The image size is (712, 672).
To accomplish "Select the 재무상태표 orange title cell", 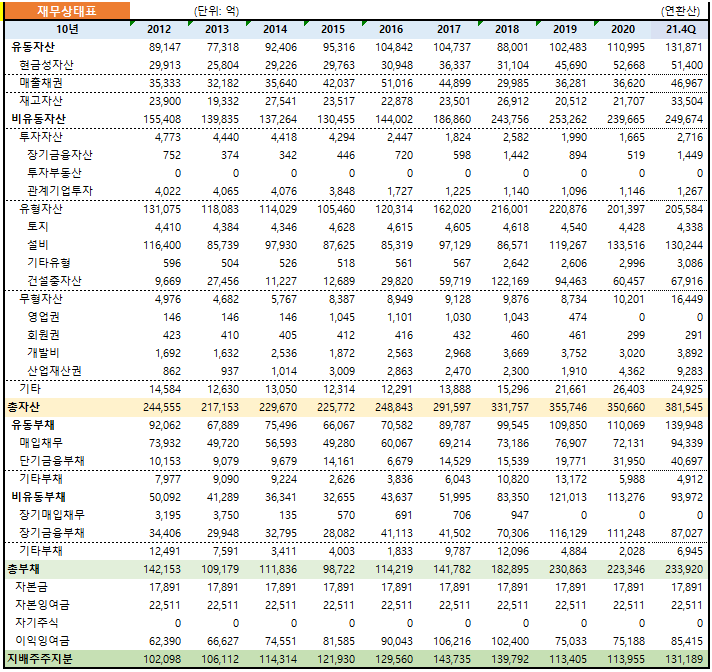I will (x=67, y=10).
